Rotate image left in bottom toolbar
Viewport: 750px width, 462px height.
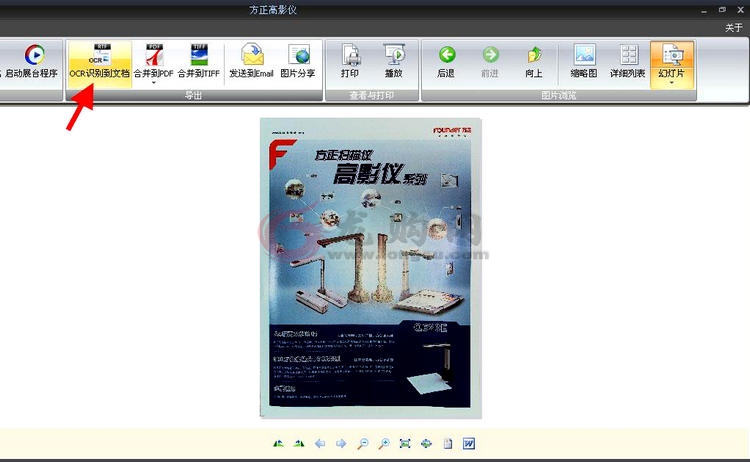click(278, 444)
